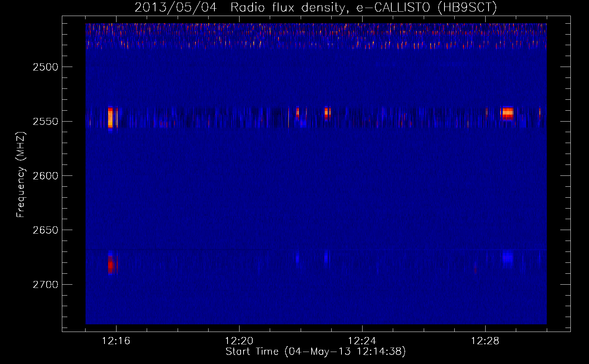Click the 2500 frequency tick label
Screen dimensions: 589x364
(46, 67)
